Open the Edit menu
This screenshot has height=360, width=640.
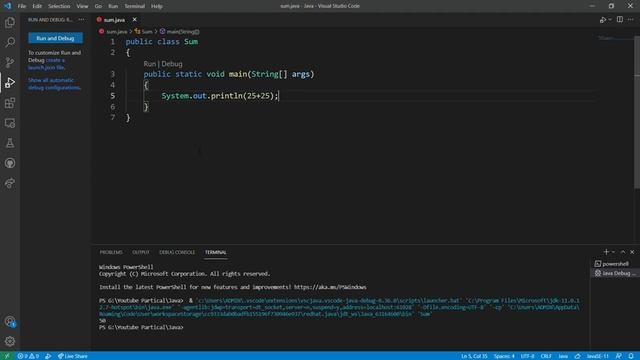coord(37,6)
